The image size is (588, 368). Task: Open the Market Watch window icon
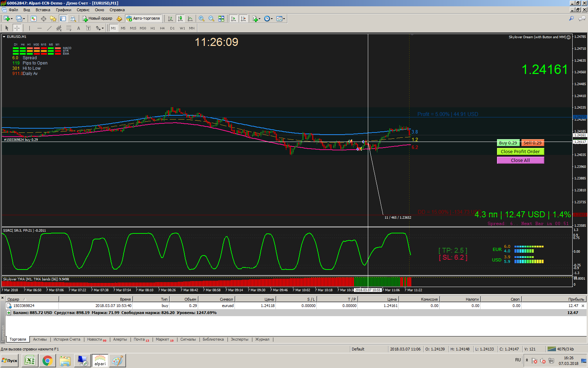34,19
